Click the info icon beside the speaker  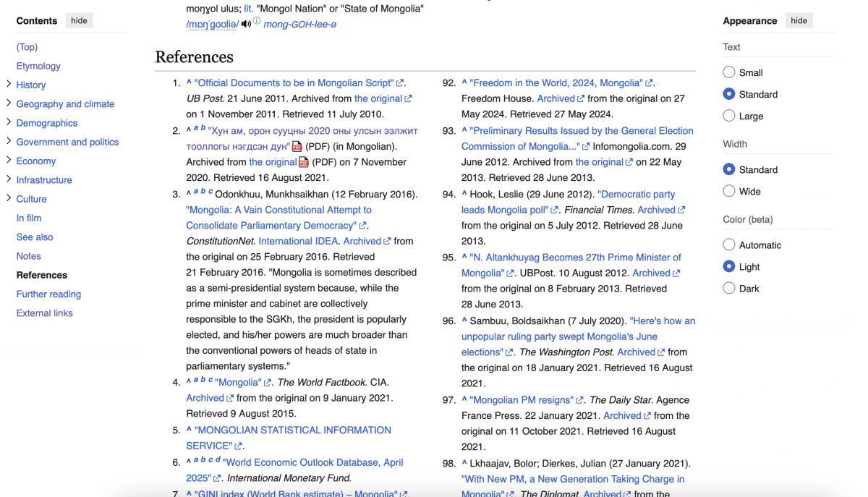point(256,22)
